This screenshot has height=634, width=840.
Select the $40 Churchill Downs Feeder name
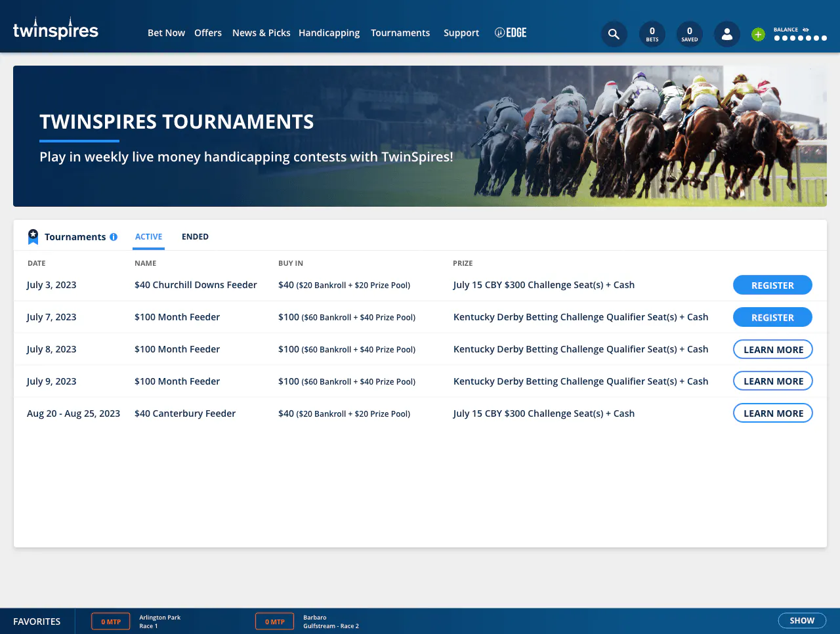[196, 285]
